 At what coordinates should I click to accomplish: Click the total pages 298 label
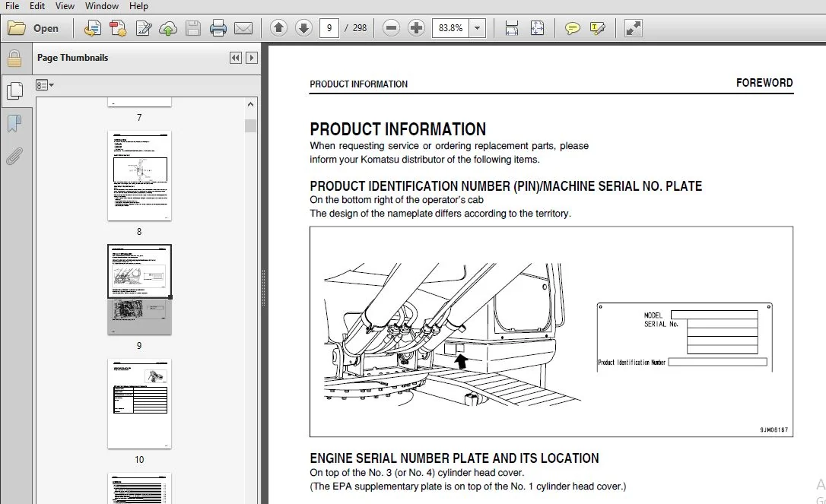360,28
